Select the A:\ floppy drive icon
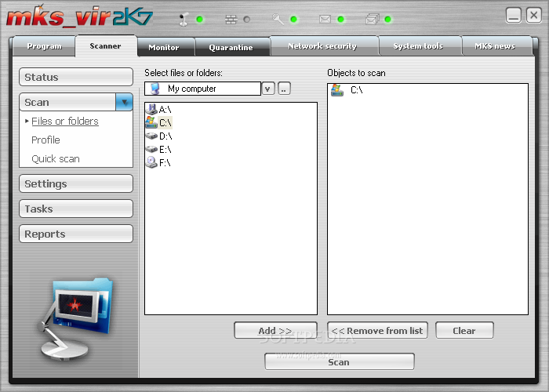 [151, 109]
